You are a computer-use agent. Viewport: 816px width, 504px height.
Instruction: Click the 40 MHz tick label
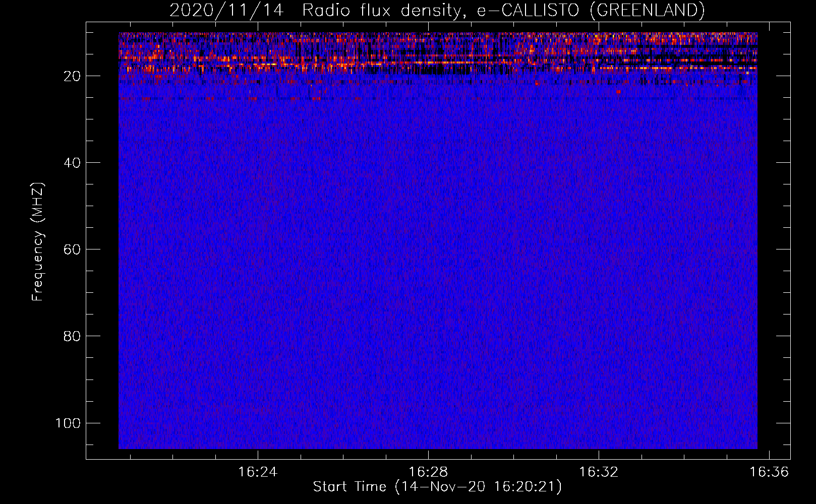point(72,163)
